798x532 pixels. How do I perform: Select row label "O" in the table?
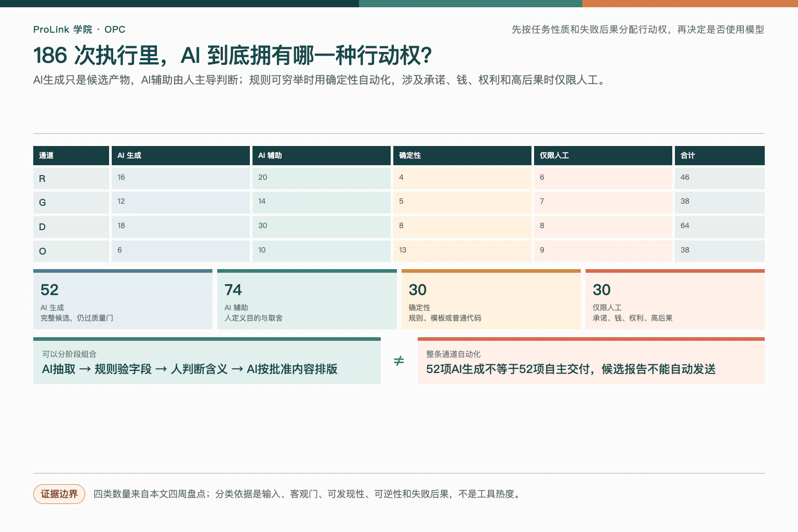(43, 251)
